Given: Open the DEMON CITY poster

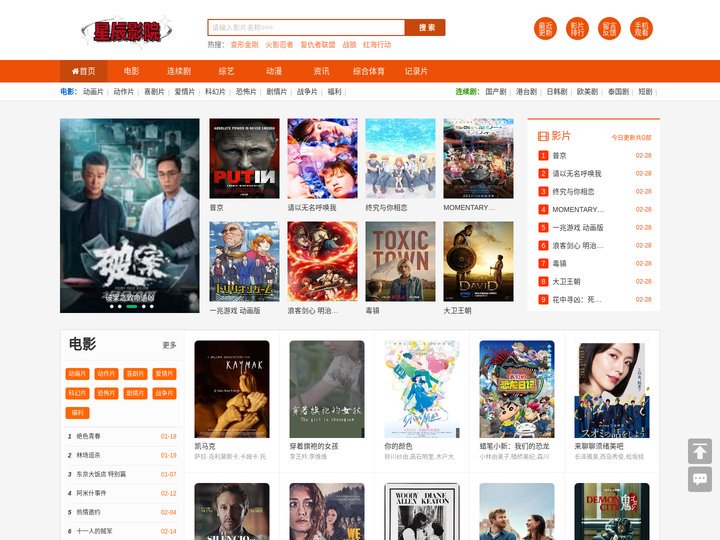Looking at the screenshot, I should point(612,512).
